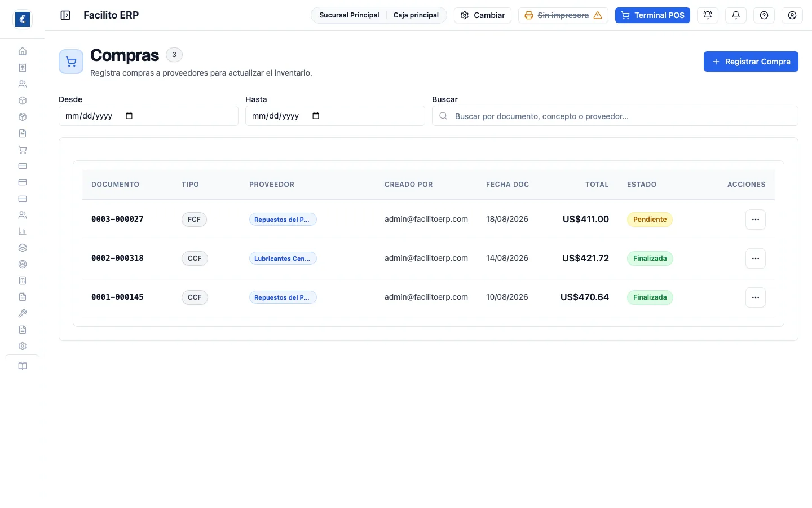Click the Sin impresora printer warning
The width and height of the screenshot is (812, 508).
click(x=563, y=15)
